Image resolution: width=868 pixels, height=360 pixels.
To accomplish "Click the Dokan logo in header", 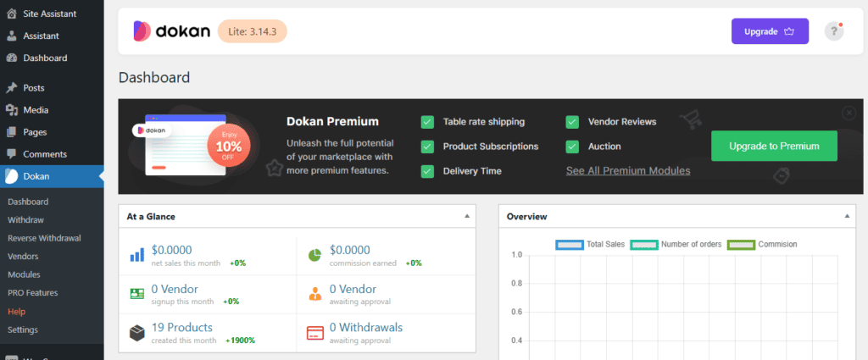I will 171,31.
